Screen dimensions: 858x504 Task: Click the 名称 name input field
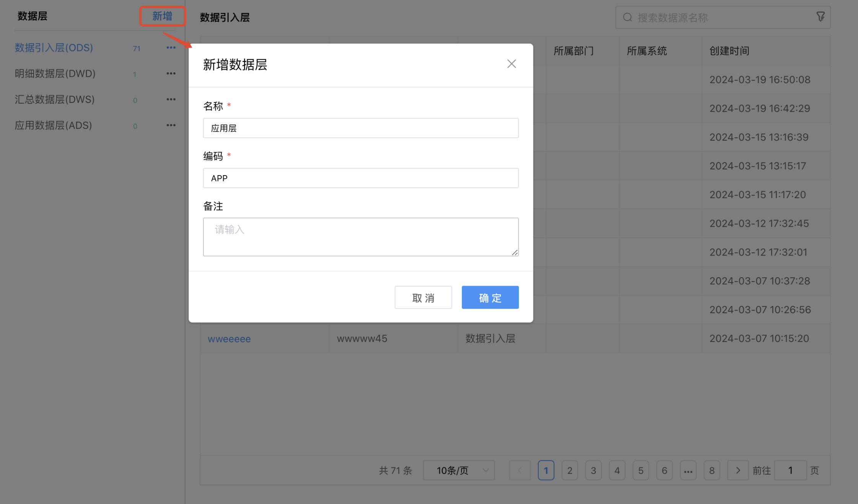coord(361,128)
